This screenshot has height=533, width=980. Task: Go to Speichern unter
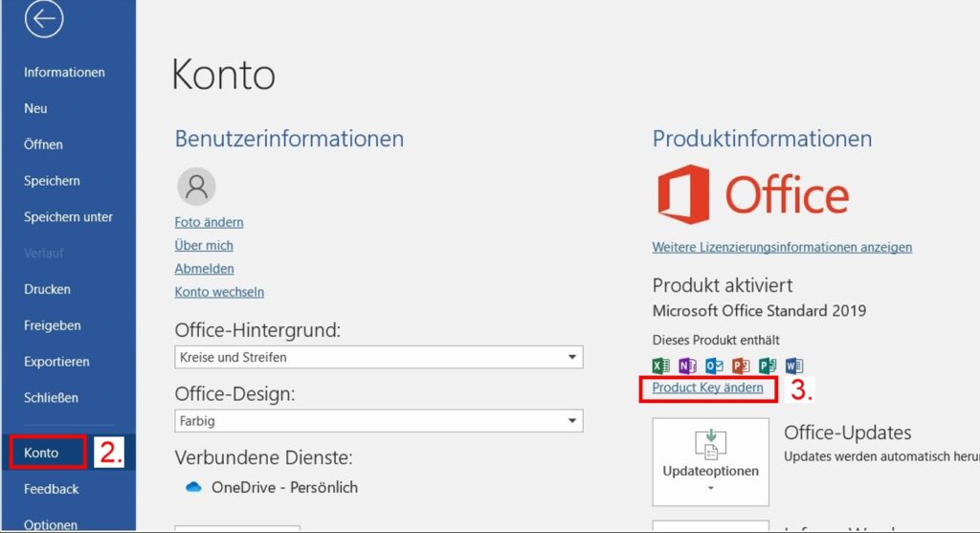68,217
